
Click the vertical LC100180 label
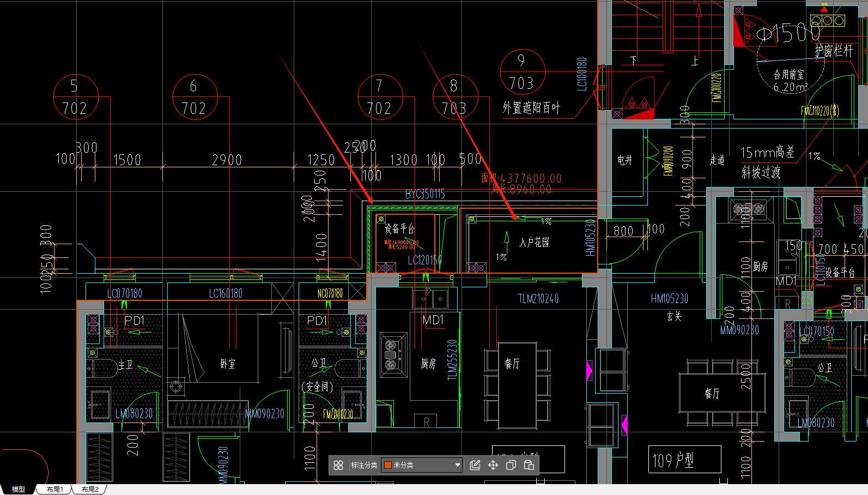coord(582,73)
